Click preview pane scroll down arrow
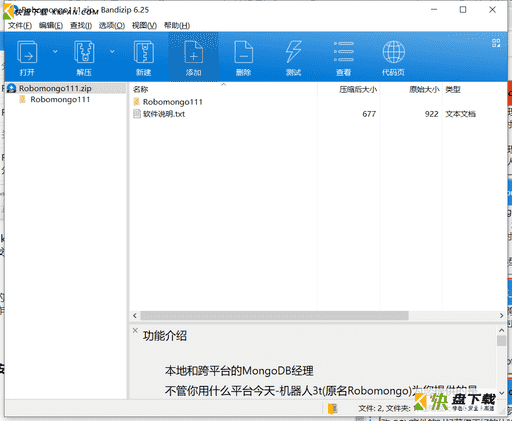The height and width of the screenshot is (421, 512). click(502, 393)
